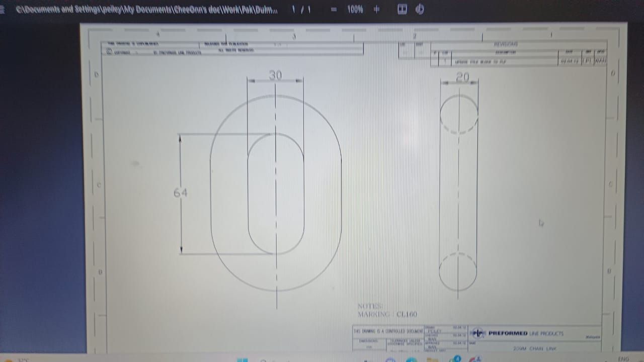Click the MARKING : CL160 note
The height and width of the screenshot is (362, 644).
click(387, 314)
